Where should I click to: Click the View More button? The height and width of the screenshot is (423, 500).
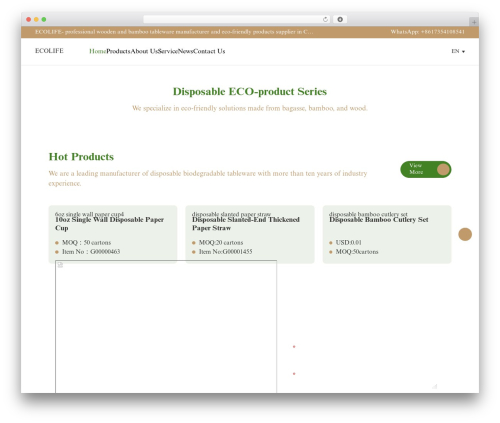pyautogui.click(x=426, y=169)
